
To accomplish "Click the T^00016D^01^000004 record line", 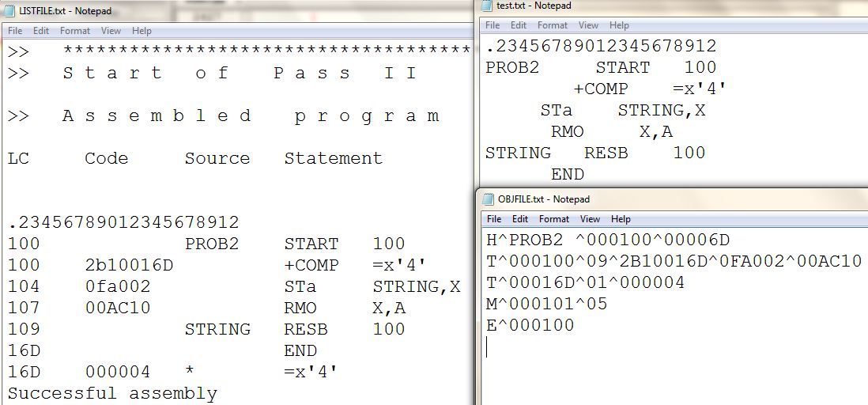I will pos(585,282).
